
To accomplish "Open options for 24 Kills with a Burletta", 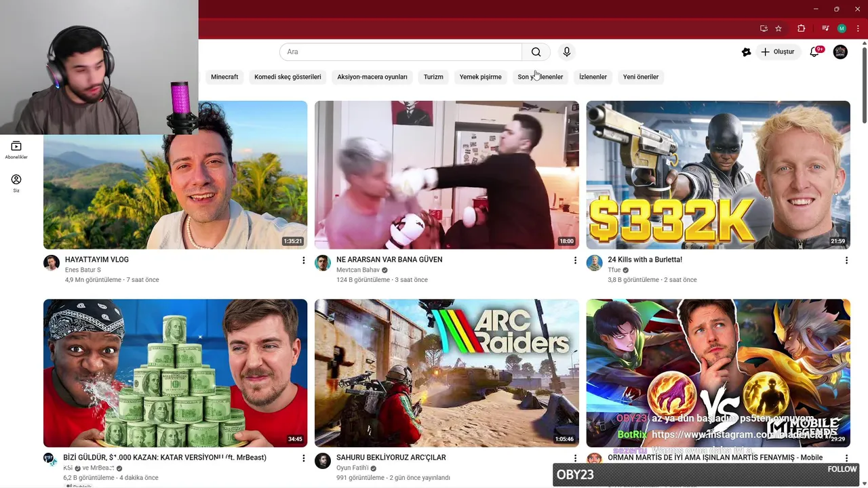I will click(x=846, y=260).
